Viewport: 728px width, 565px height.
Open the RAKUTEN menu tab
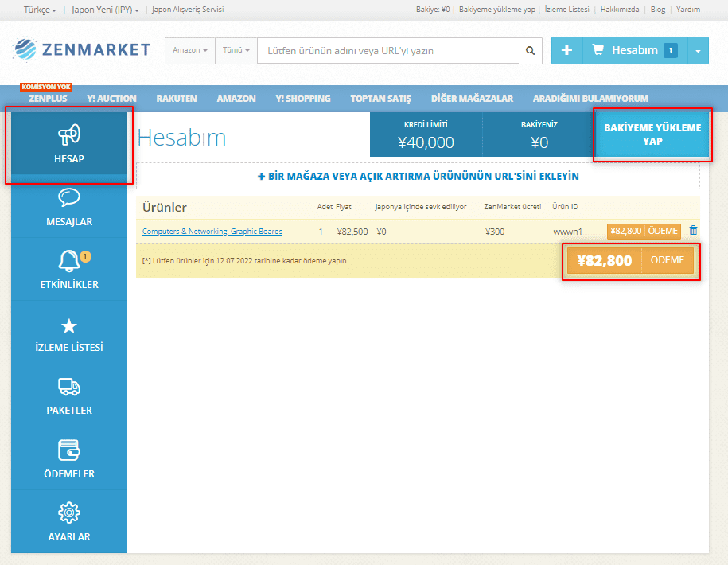(177, 99)
